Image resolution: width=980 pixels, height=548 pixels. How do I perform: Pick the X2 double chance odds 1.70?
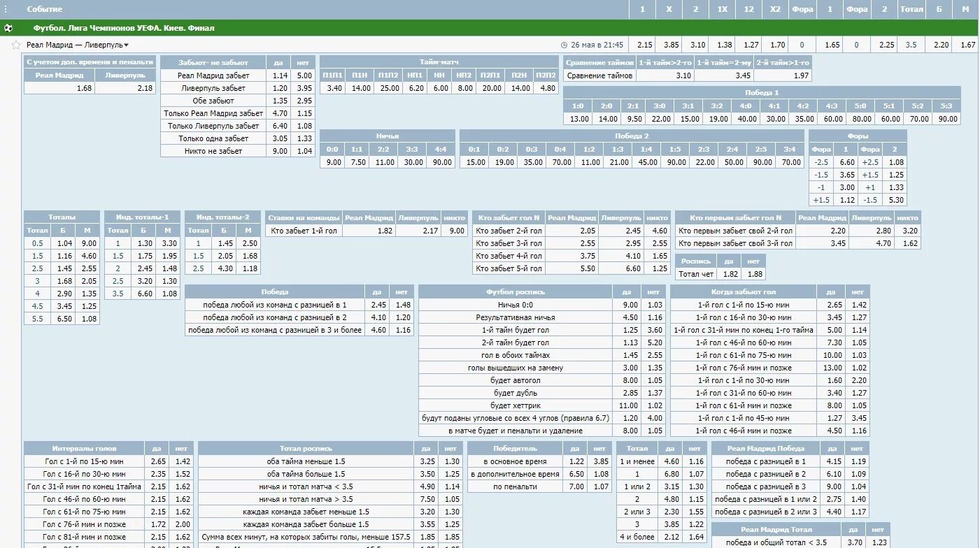click(777, 45)
